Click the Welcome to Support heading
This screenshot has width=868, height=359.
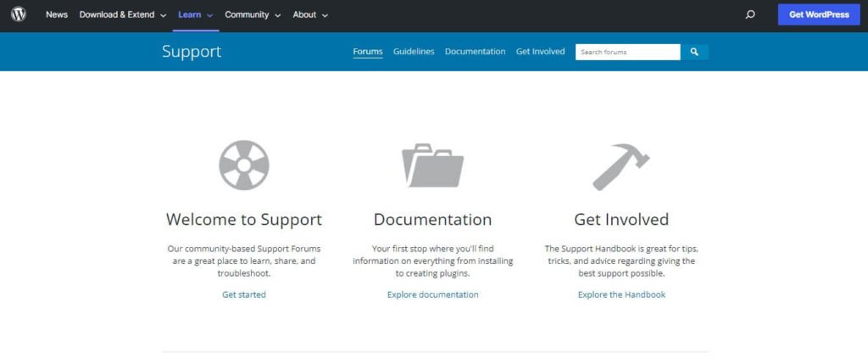coord(244,219)
